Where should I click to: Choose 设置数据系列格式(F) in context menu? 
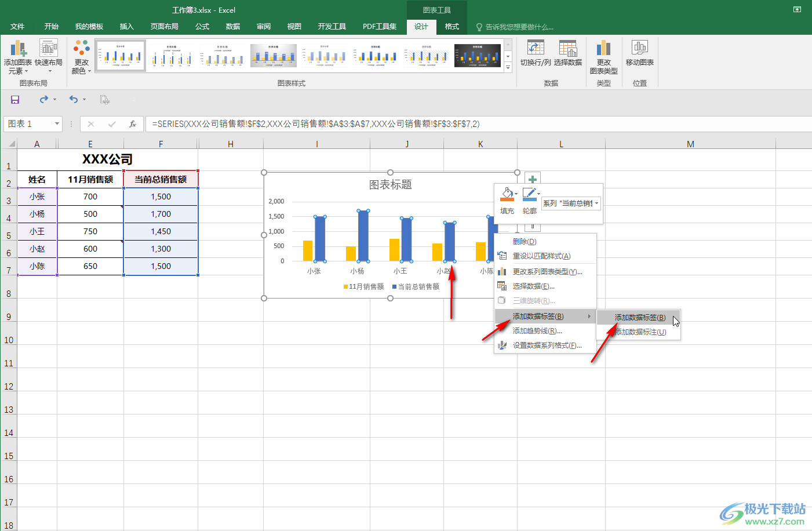(x=545, y=345)
